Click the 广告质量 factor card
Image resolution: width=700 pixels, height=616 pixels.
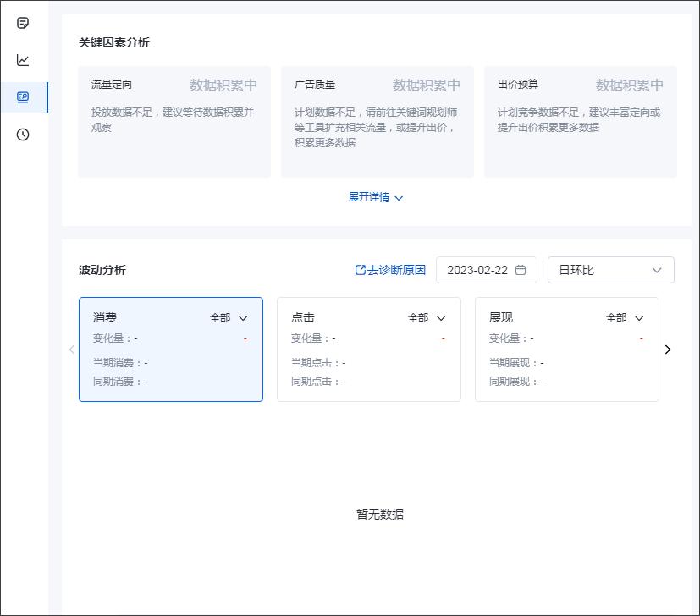(x=377, y=121)
